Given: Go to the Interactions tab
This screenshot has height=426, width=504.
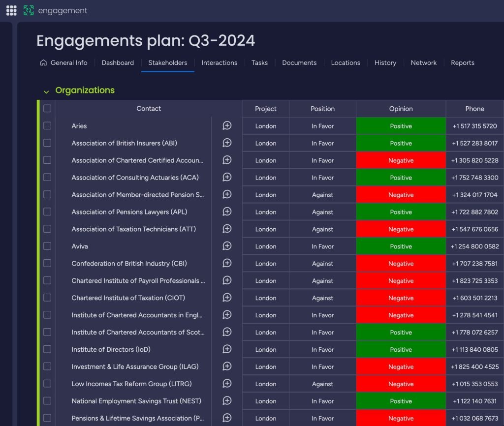Looking at the screenshot, I should point(219,62).
